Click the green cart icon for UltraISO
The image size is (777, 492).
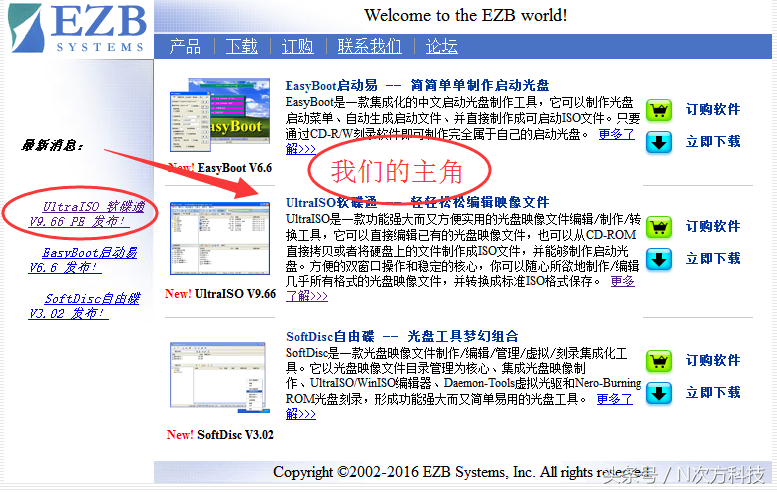[659, 227]
